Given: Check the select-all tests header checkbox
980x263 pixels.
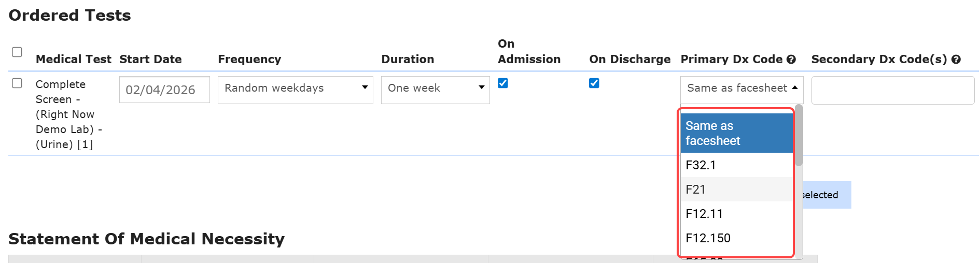Looking at the screenshot, I should pyautogui.click(x=17, y=52).
